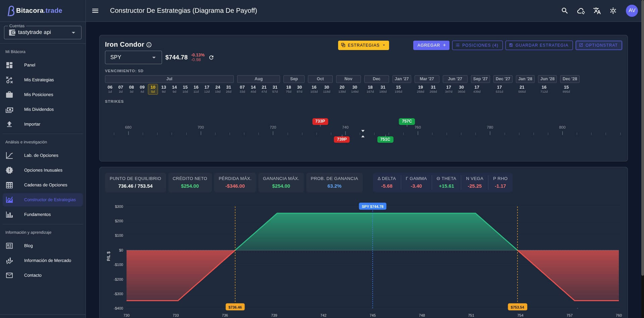Click the 757C strike marker

(407, 121)
